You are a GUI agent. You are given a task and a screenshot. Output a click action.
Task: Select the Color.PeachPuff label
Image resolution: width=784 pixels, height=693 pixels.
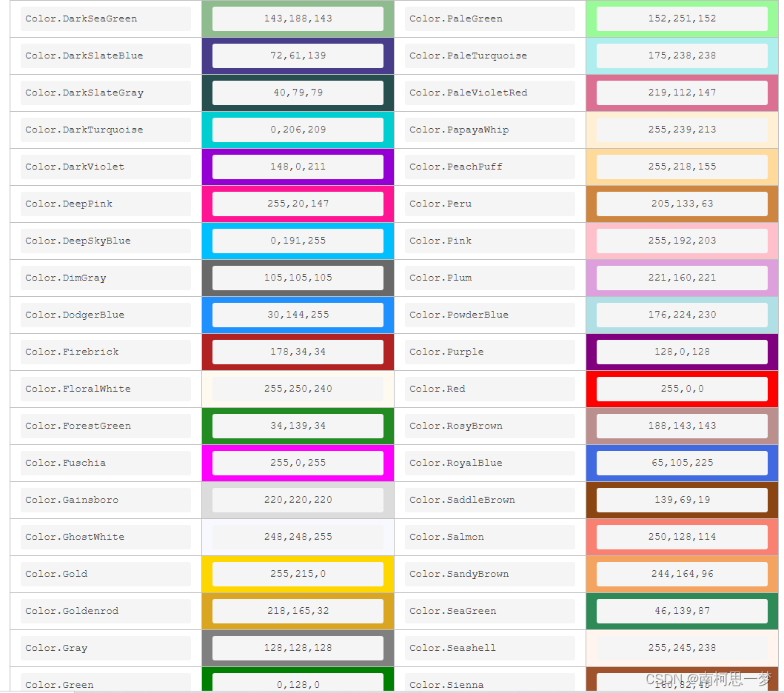[490, 167]
